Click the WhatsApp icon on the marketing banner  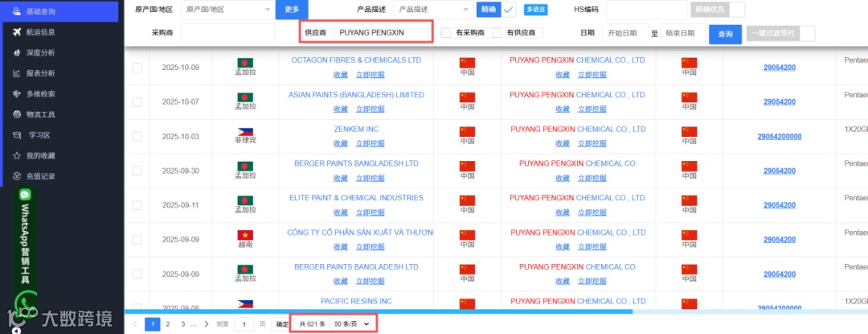click(x=25, y=195)
